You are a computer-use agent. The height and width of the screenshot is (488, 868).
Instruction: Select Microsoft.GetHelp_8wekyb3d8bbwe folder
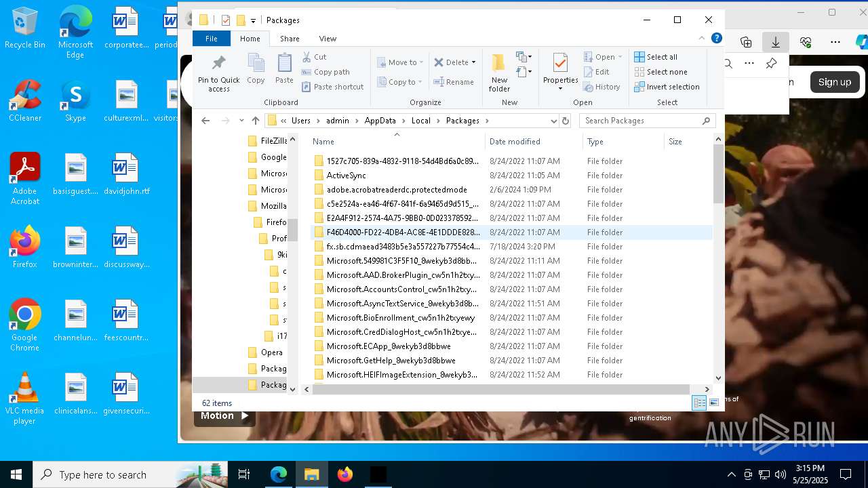(391, 361)
